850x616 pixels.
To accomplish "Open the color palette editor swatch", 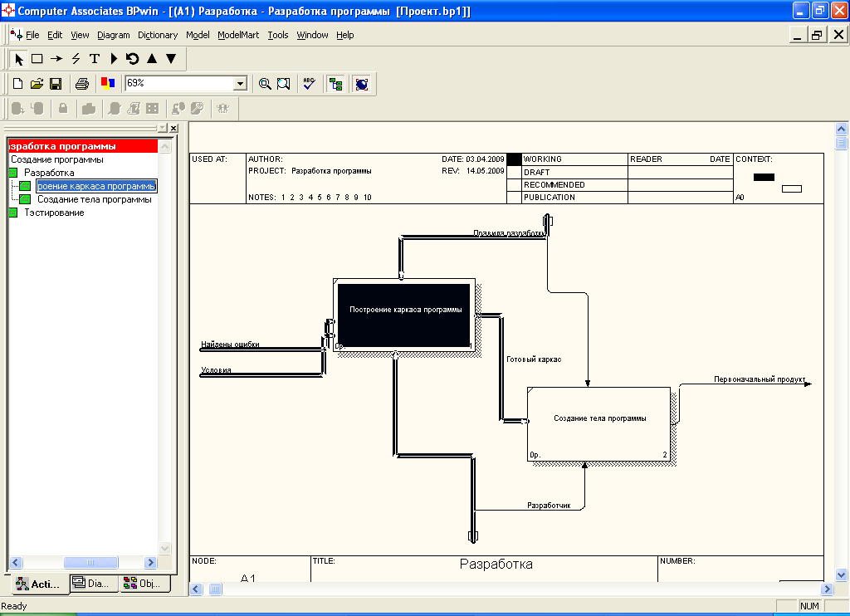I will [108, 84].
